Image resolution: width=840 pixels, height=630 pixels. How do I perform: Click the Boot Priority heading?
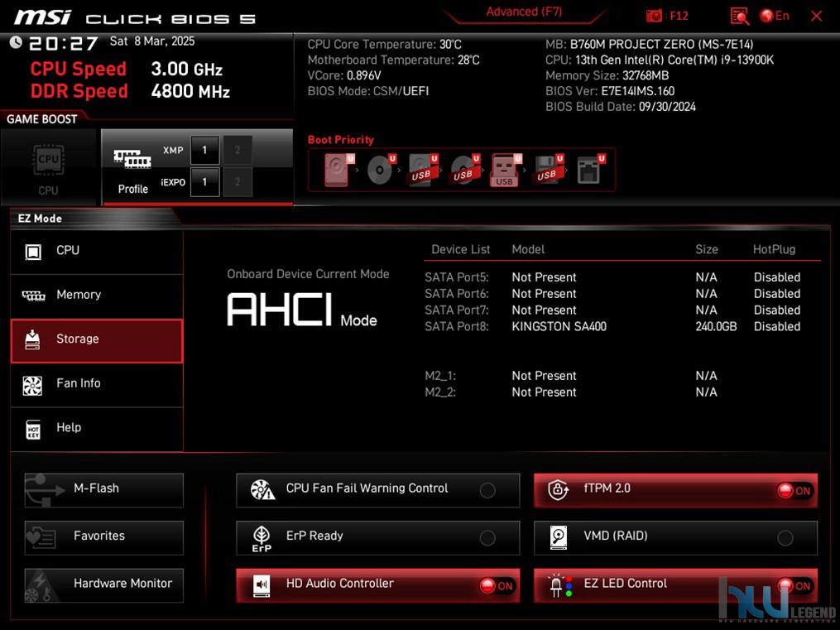(341, 140)
